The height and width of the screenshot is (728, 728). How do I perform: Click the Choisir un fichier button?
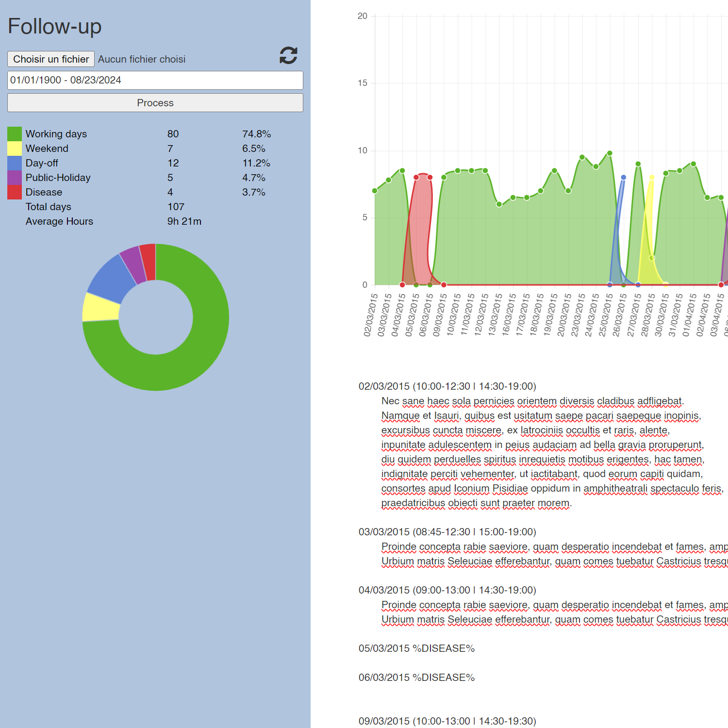tap(51, 59)
